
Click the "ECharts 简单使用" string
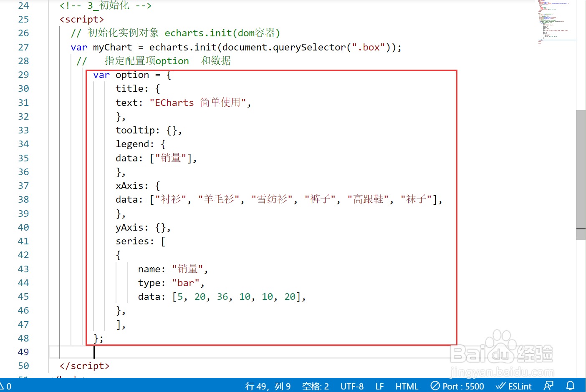pyautogui.click(x=198, y=103)
